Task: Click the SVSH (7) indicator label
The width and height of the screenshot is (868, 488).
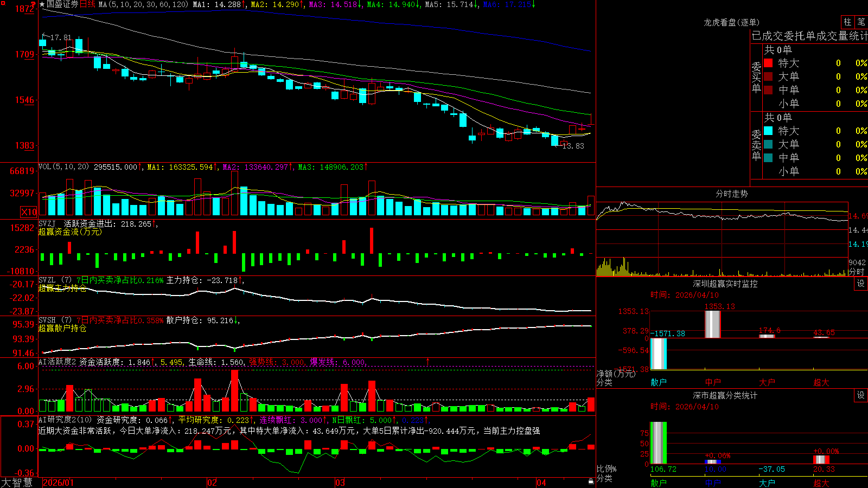Action: [55, 320]
